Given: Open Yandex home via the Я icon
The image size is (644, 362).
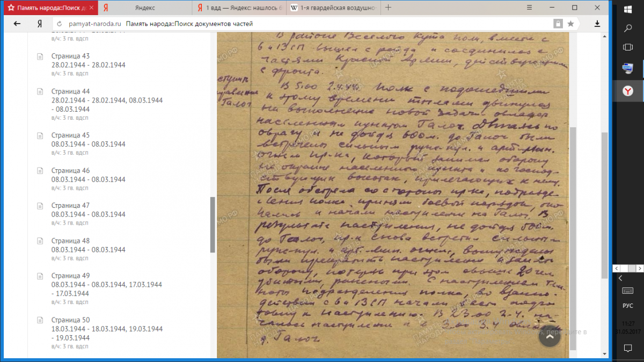Looking at the screenshot, I should pyautogui.click(x=39, y=24).
